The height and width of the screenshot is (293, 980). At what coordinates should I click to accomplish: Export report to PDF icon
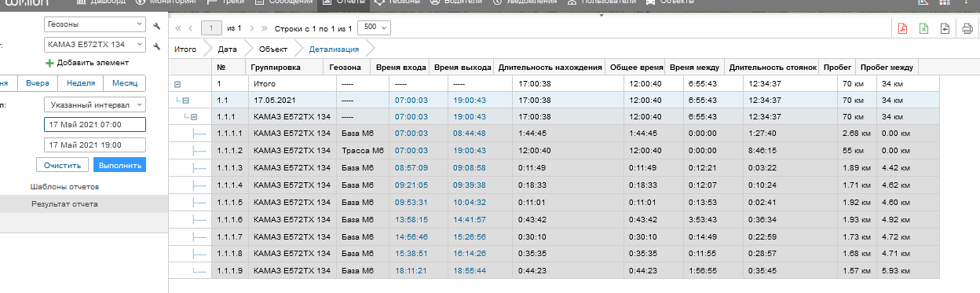point(902,28)
